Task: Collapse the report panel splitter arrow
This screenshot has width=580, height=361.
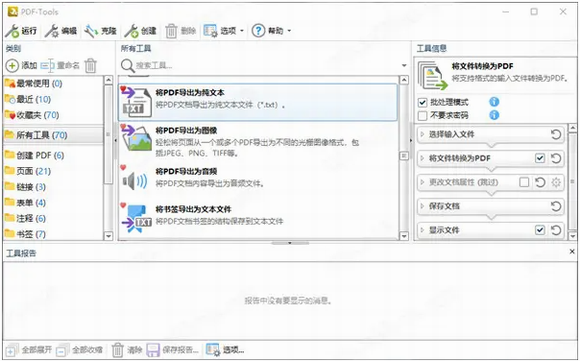Action: click(x=290, y=243)
